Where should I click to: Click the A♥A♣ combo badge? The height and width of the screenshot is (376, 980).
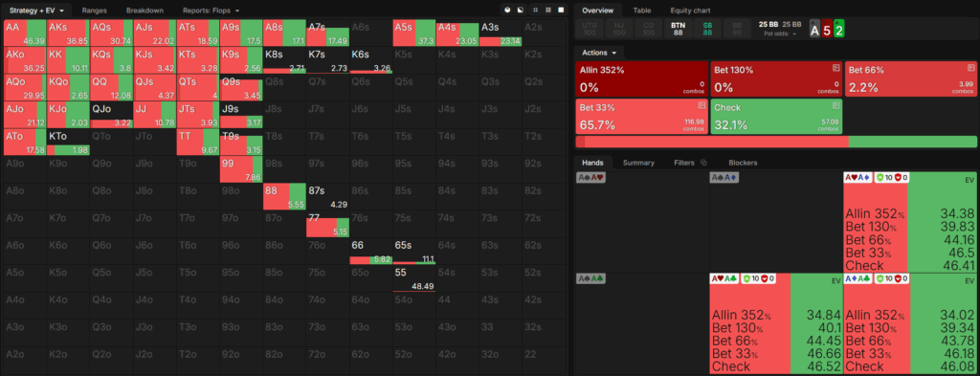[x=724, y=278]
